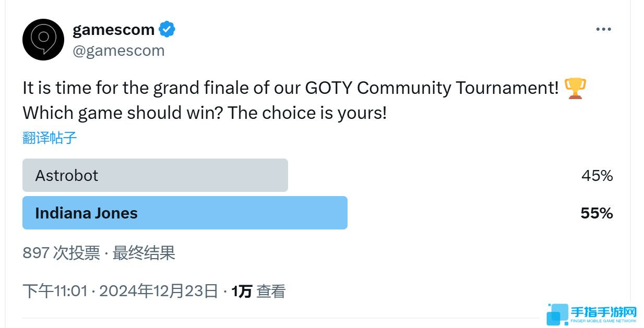The width and height of the screenshot is (644, 328).
Task: Click the 翻译帖子 translate post link
Action: click(50, 138)
